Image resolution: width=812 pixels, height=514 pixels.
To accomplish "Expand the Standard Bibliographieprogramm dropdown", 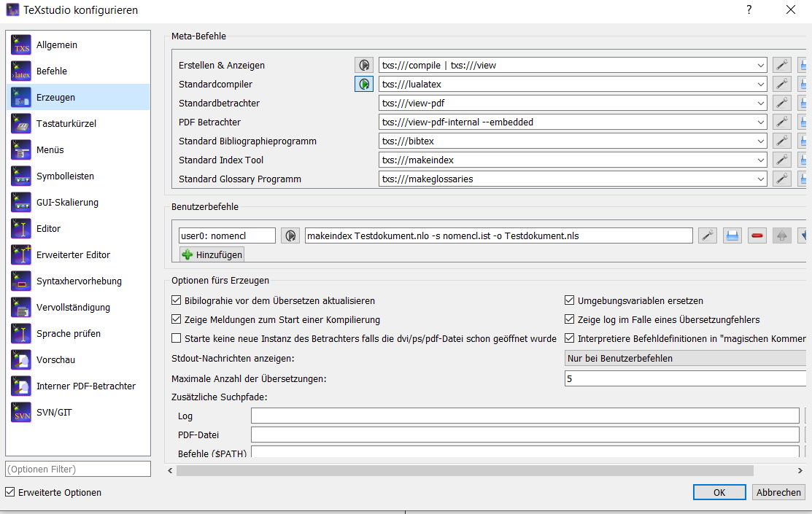I will 761,141.
